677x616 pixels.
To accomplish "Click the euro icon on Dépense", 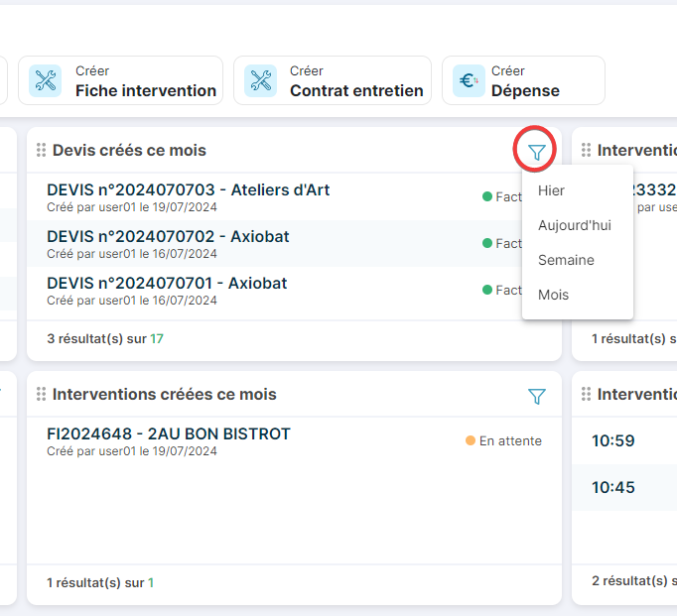I will [469, 80].
